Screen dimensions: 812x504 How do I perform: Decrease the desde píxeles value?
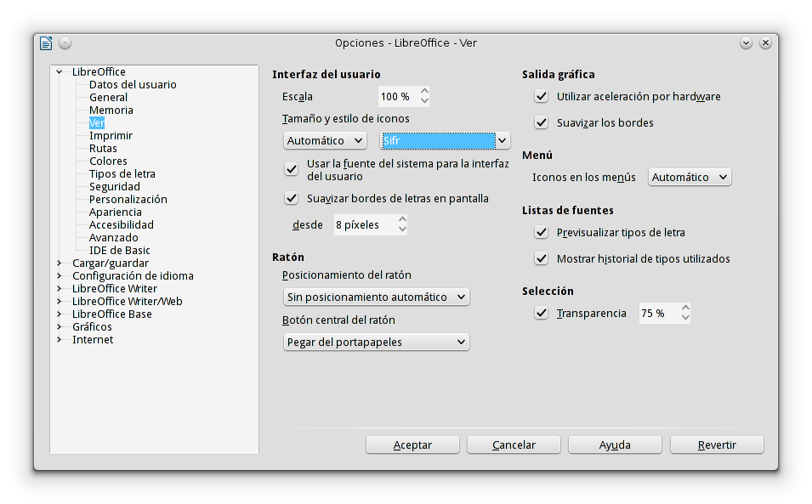tap(402, 229)
